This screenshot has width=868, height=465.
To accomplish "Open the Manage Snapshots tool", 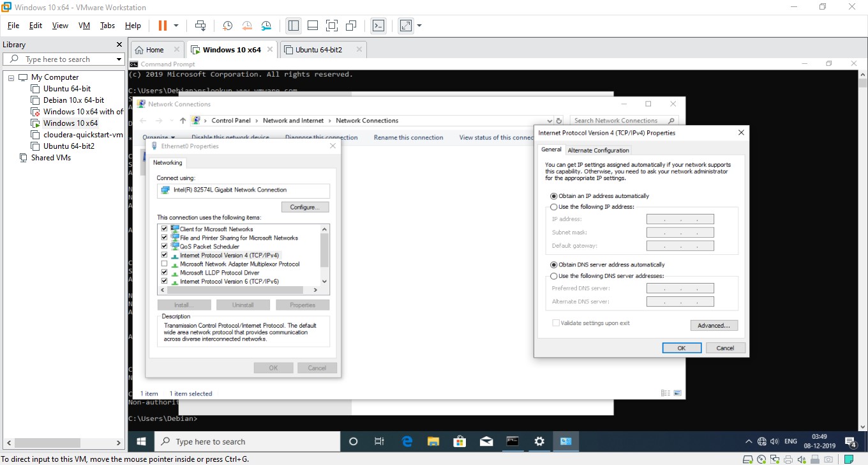I will click(x=266, y=26).
